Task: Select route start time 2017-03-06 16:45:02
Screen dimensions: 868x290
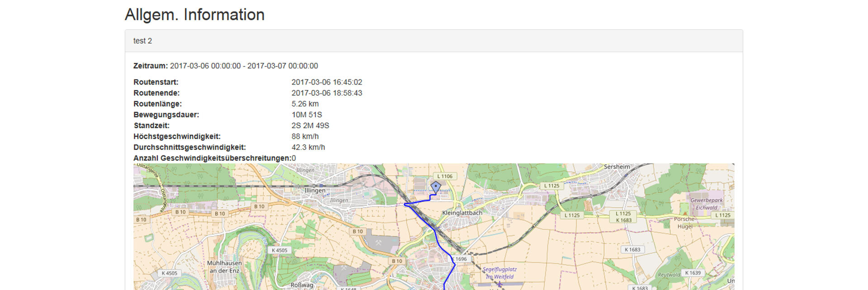Action: (327, 82)
